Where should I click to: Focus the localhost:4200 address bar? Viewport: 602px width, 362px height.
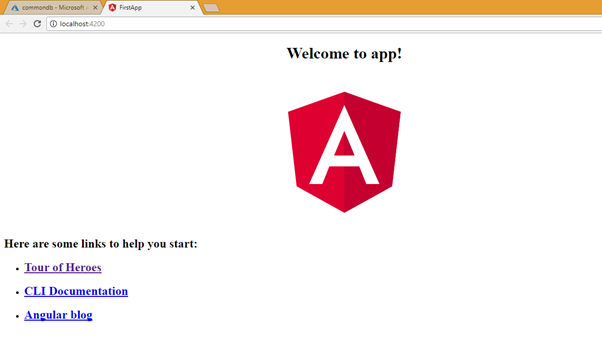(x=322, y=24)
